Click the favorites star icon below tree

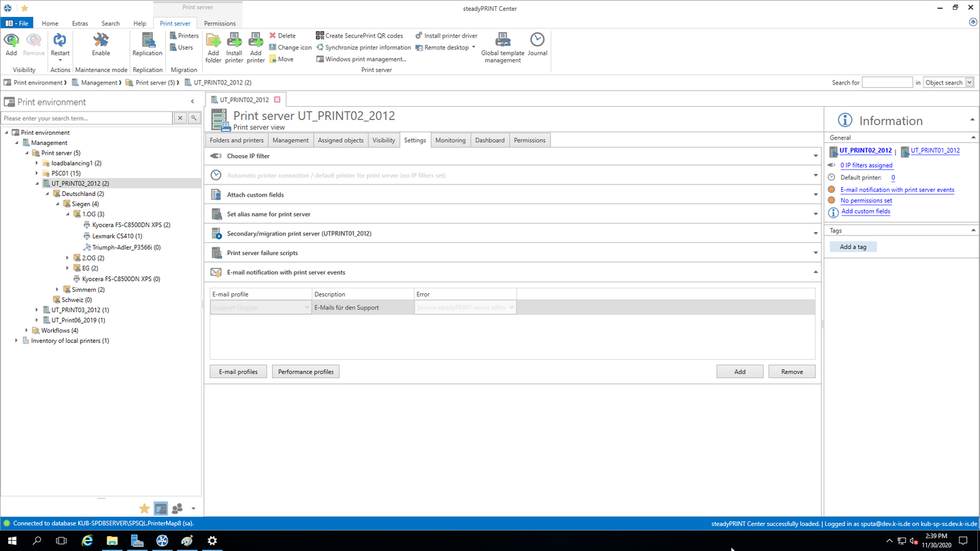click(x=144, y=508)
